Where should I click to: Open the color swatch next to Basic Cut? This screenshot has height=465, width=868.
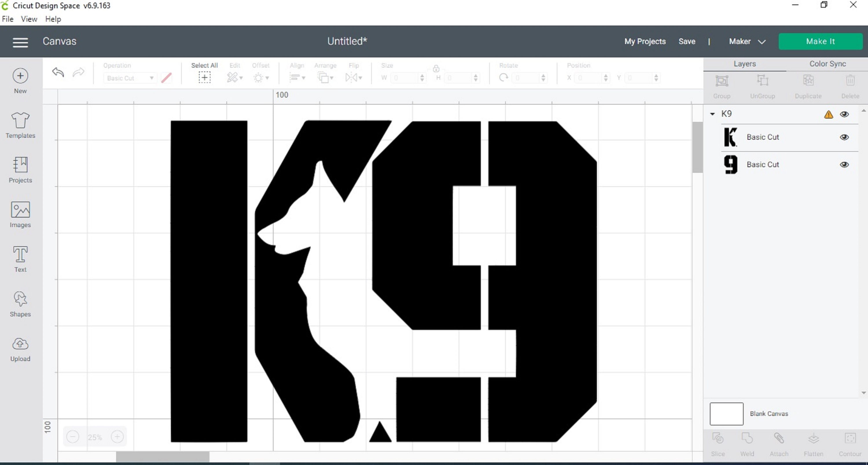pyautogui.click(x=166, y=78)
